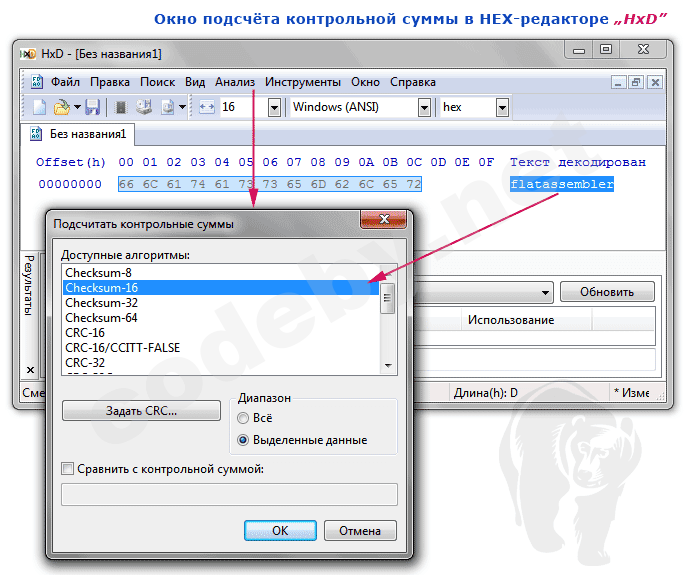Select the Выделенные данные radio button
689x575 pixels.
pyautogui.click(x=243, y=440)
